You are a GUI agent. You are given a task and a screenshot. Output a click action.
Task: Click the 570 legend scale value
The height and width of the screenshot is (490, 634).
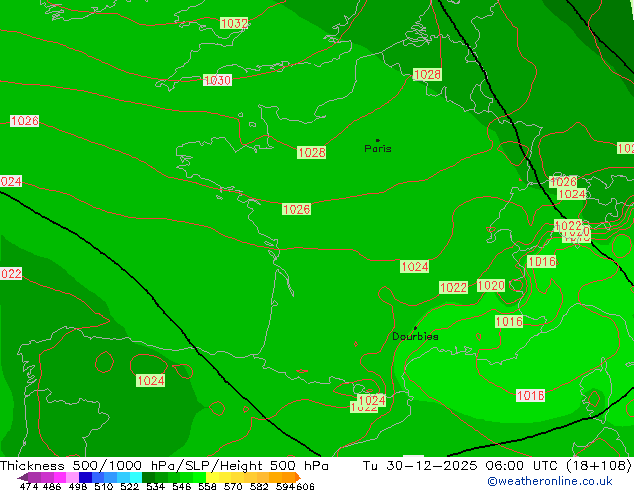click(x=233, y=486)
